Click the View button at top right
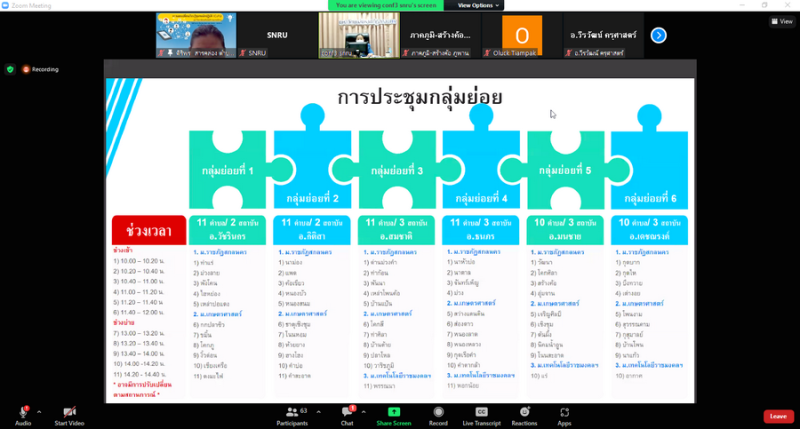The width and height of the screenshot is (800, 429). (x=781, y=21)
